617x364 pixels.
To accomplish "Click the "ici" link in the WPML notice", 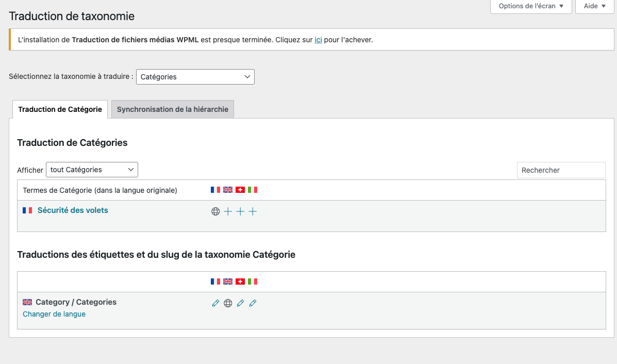I will [x=318, y=40].
